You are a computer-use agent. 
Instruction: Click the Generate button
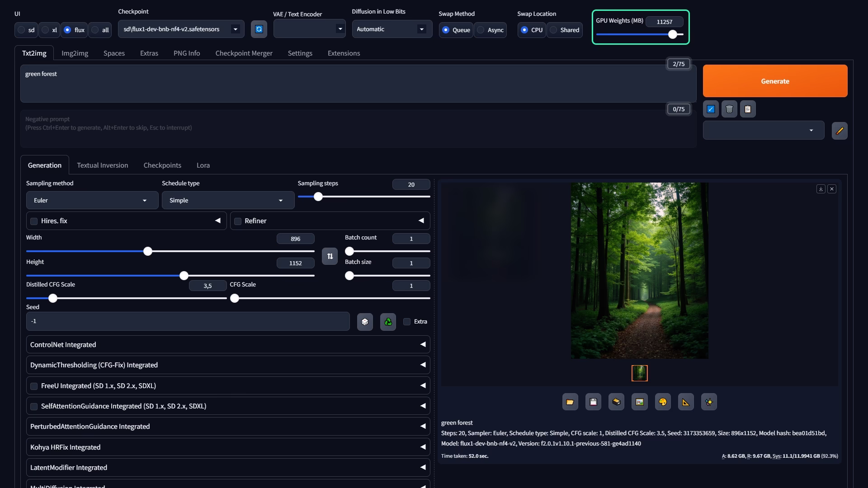pyautogui.click(x=775, y=81)
